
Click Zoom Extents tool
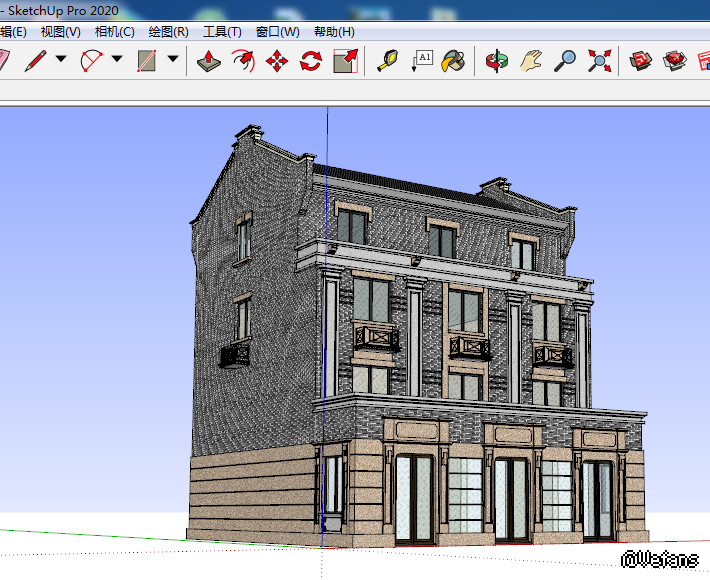tap(599, 61)
